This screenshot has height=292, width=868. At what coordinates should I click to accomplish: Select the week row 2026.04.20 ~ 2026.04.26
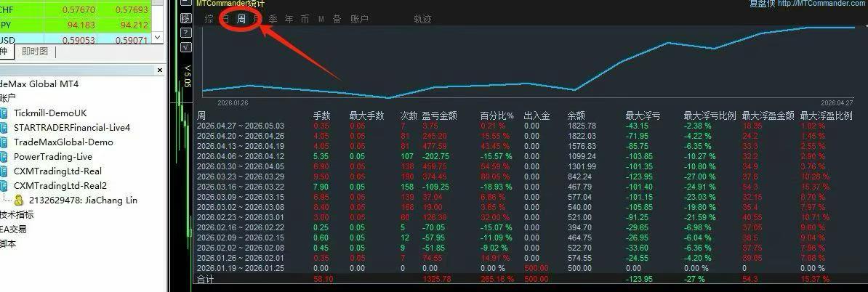click(x=524, y=136)
